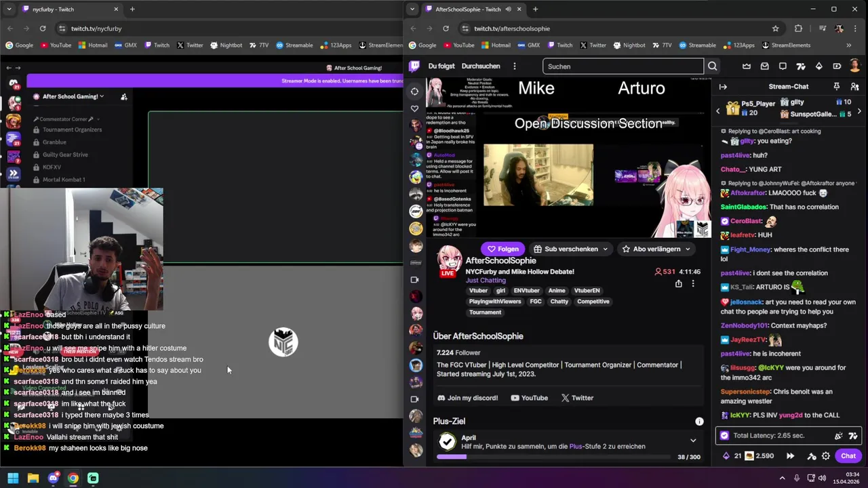Expand the After School Gaming! server dropdown
The height and width of the screenshot is (488, 868).
tap(73, 96)
